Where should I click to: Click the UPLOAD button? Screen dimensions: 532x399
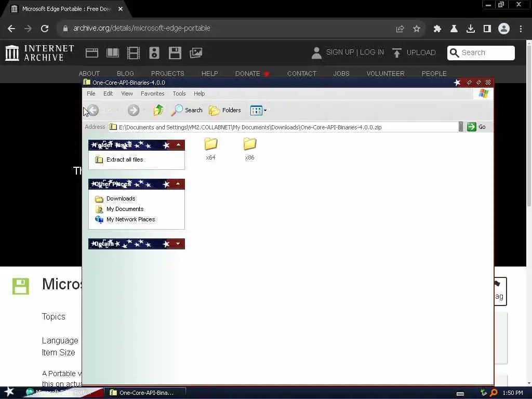(x=414, y=53)
